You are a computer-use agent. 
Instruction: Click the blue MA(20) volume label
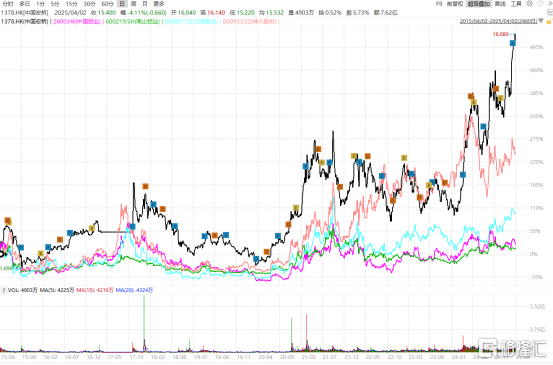click(x=134, y=290)
